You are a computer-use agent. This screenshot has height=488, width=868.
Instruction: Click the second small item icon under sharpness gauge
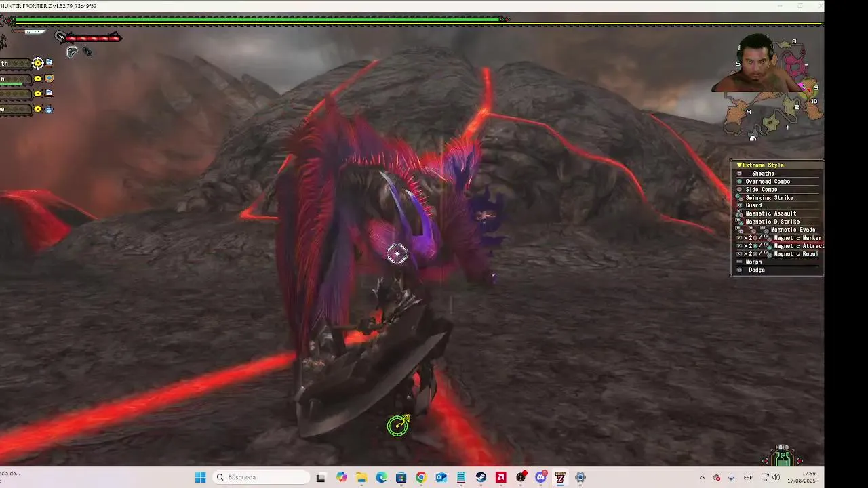click(x=87, y=52)
